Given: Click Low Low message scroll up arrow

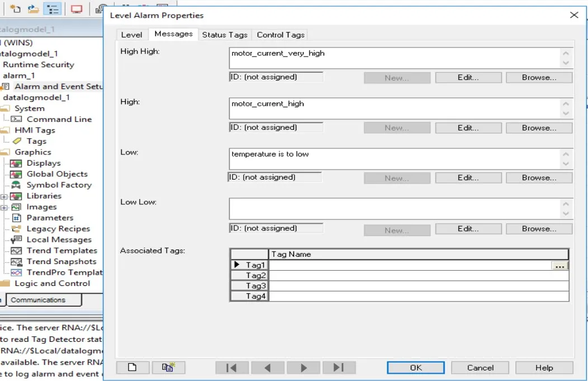Looking at the screenshot, I should click(566, 204).
